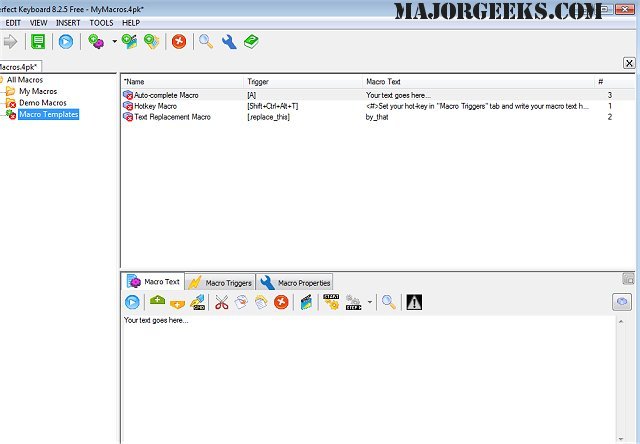
Task: Click the new macro recording clapperboard icon
Action: (130, 42)
